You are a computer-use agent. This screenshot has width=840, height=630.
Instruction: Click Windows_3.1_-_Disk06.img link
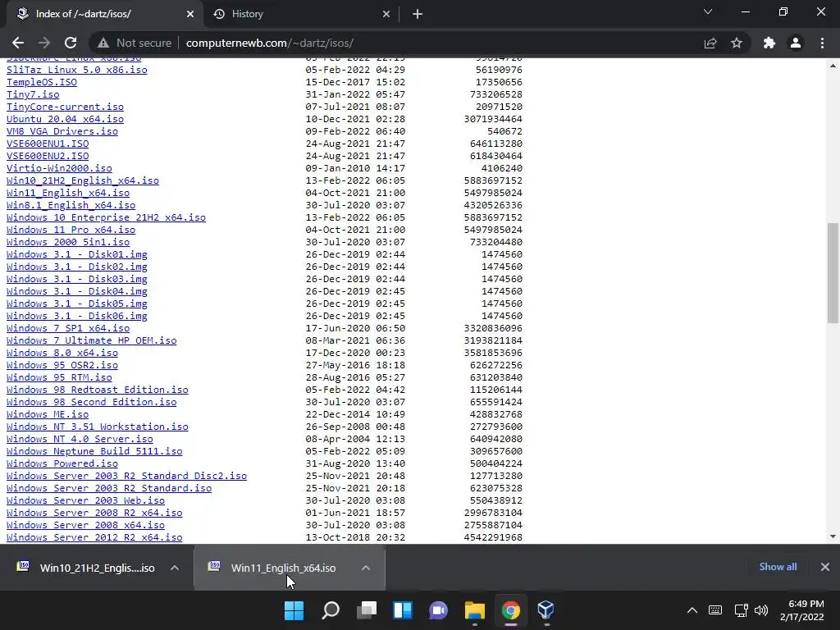click(76, 316)
